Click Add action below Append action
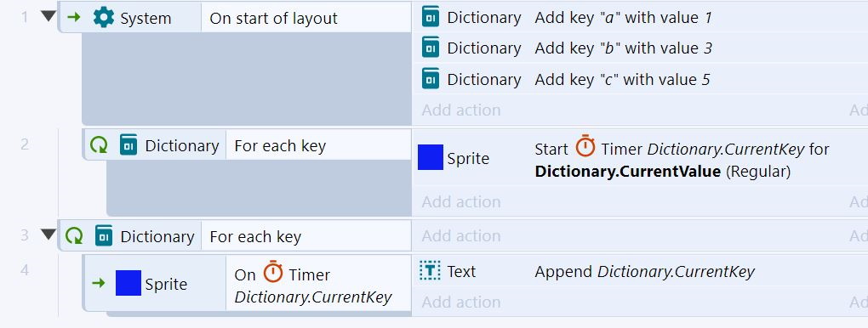The image size is (868, 328). [x=461, y=302]
